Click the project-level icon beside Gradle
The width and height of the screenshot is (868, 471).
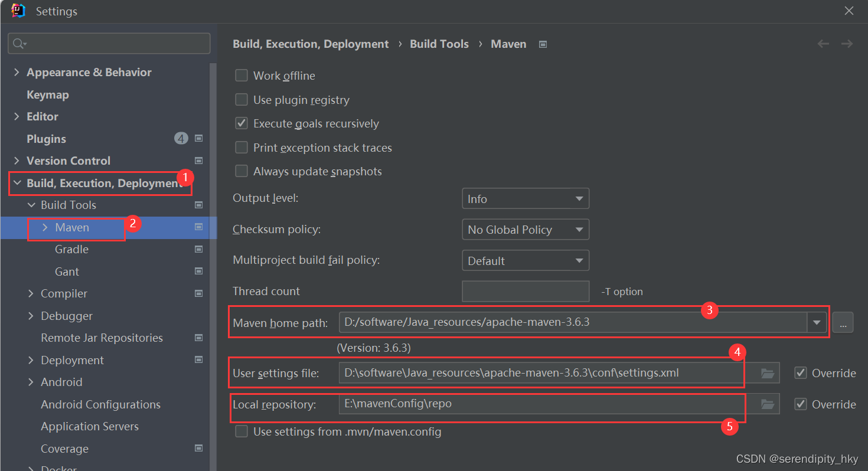click(199, 249)
